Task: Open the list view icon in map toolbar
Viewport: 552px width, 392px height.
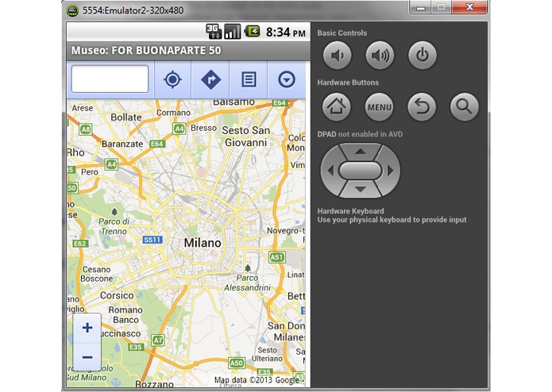Action: point(249,79)
